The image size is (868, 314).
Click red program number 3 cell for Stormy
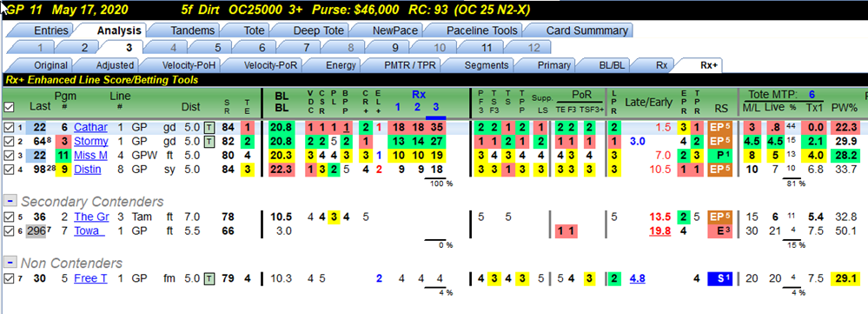coord(64,141)
